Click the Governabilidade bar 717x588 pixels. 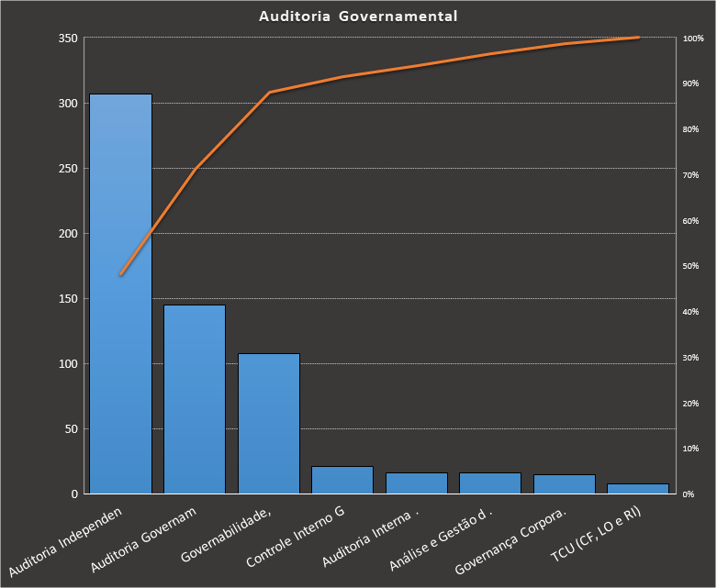point(269,422)
